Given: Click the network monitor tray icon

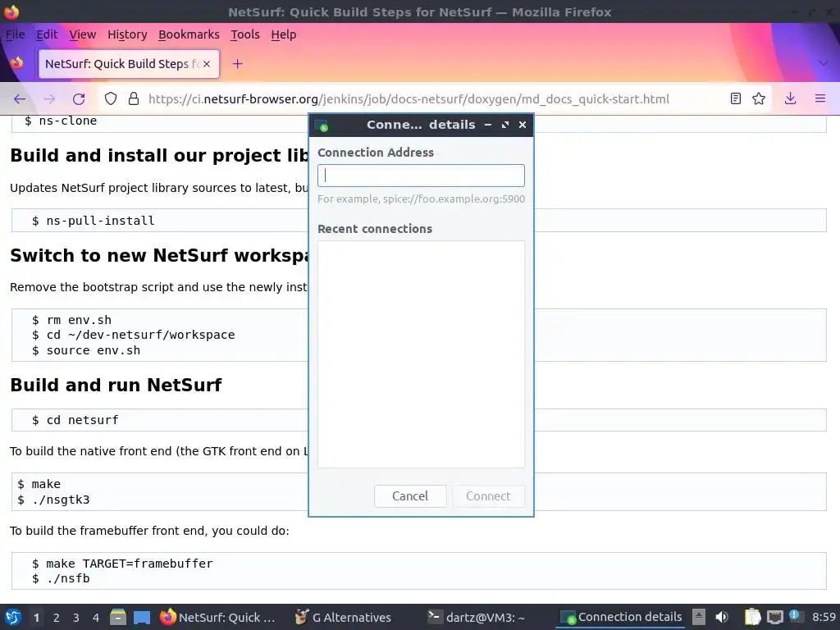Looking at the screenshot, I should (774, 617).
